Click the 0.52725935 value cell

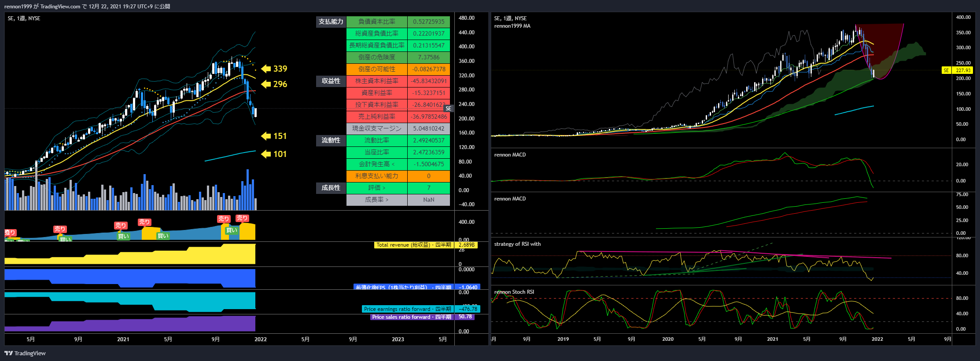point(429,22)
